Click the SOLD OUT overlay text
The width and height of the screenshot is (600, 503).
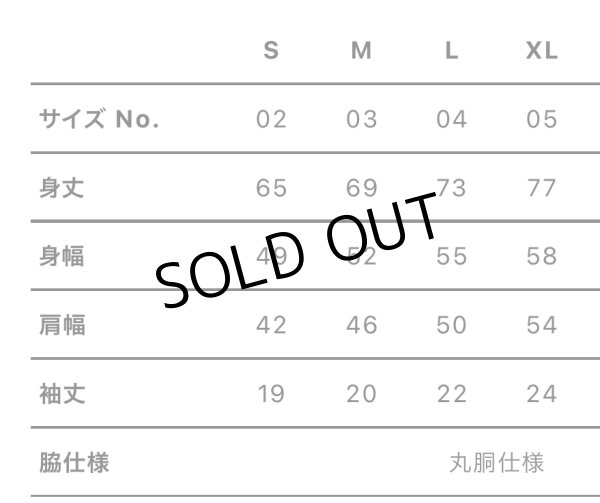(x=297, y=249)
